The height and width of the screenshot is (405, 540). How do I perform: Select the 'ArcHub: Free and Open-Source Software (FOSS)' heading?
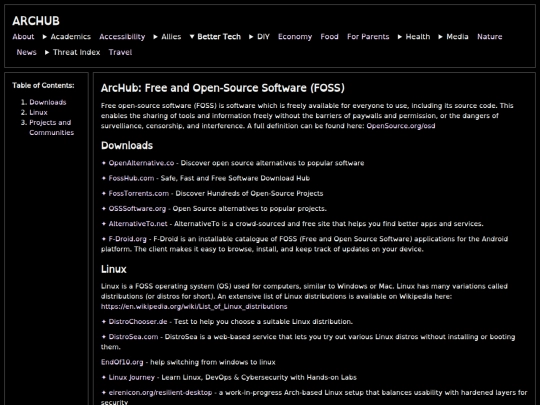[222, 88]
